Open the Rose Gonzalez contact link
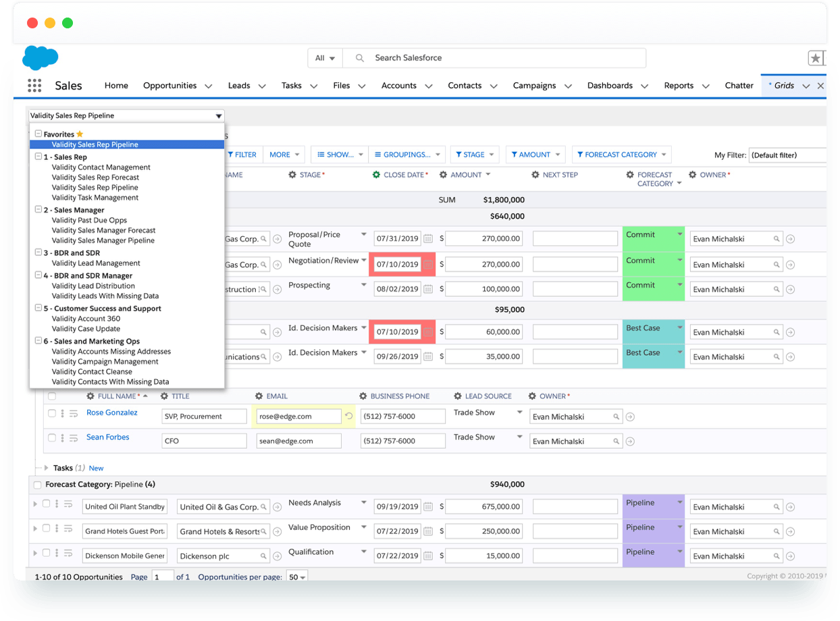 [112, 413]
